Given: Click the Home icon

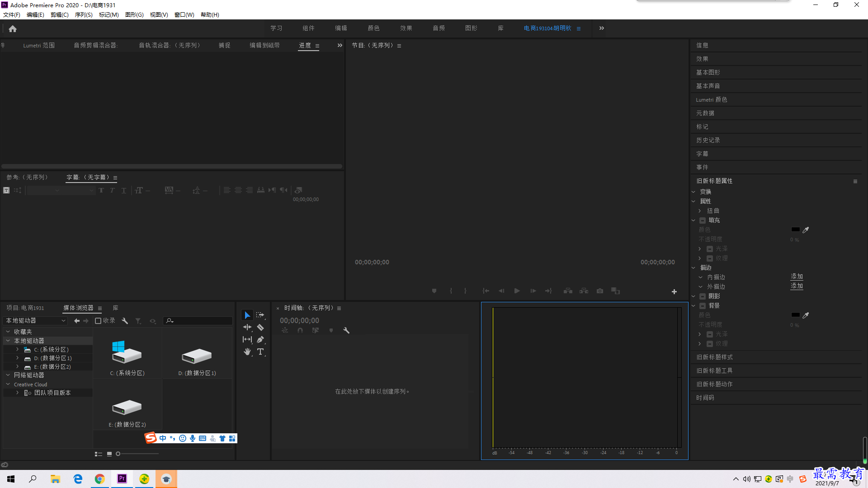Looking at the screenshot, I should [13, 28].
